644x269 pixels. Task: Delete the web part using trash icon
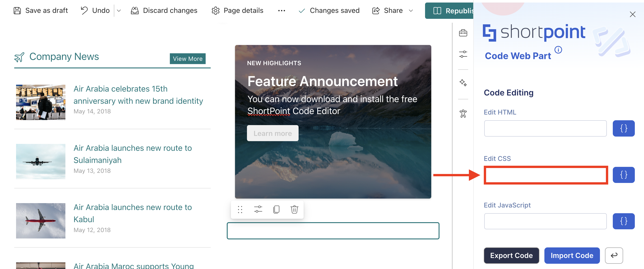coord(294,210)
